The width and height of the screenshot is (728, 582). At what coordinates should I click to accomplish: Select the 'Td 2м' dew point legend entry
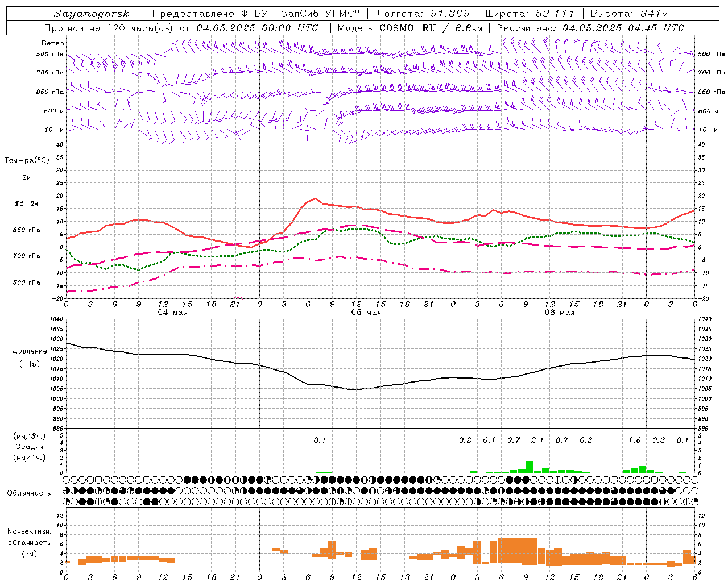coord(27,203)
